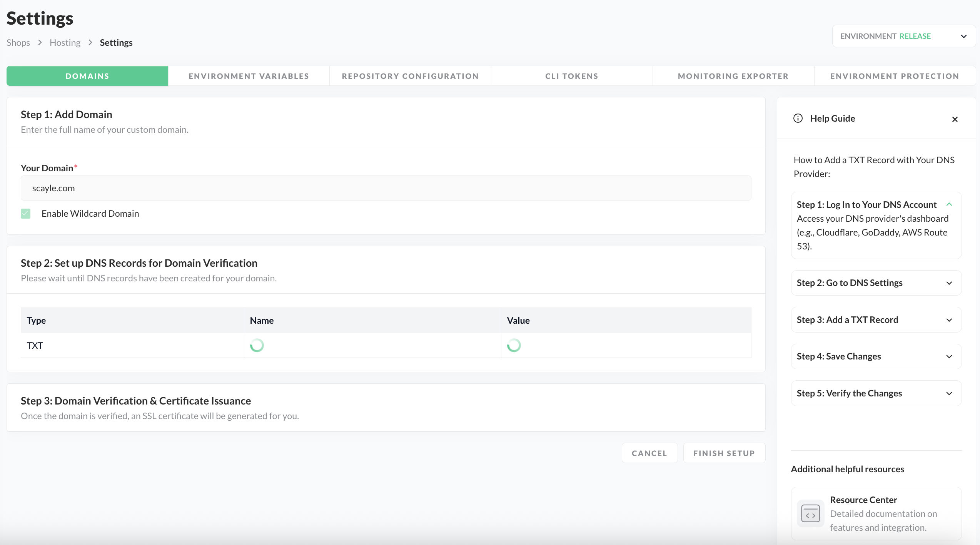Expand Step 5: Verify the Changes

(949, 393)
